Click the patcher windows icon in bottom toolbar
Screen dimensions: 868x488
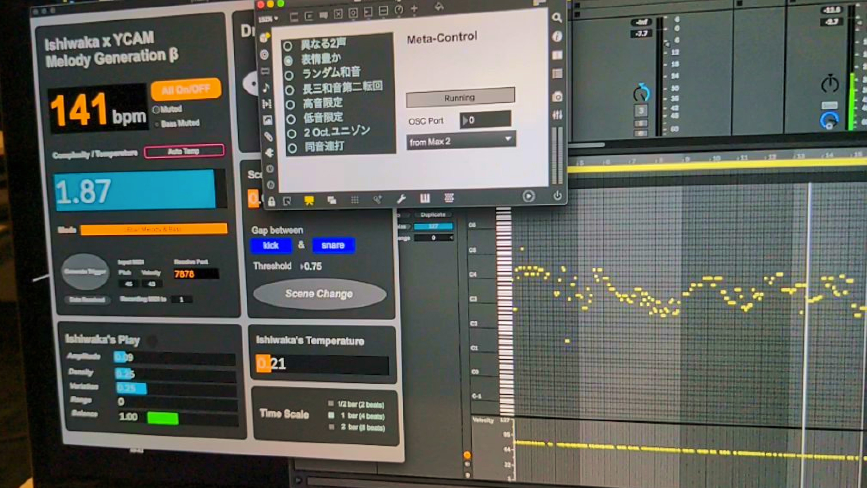[x=332, y=200]
